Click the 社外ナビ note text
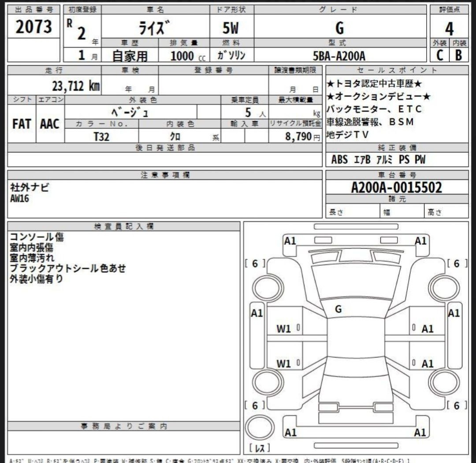 30,187
